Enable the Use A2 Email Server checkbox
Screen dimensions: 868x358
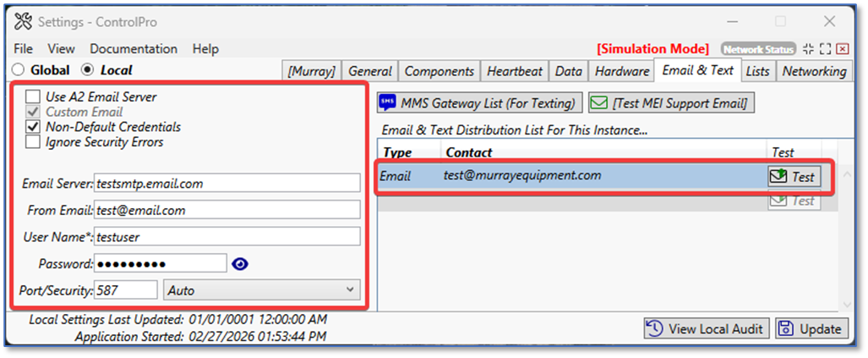pos(33,97)
